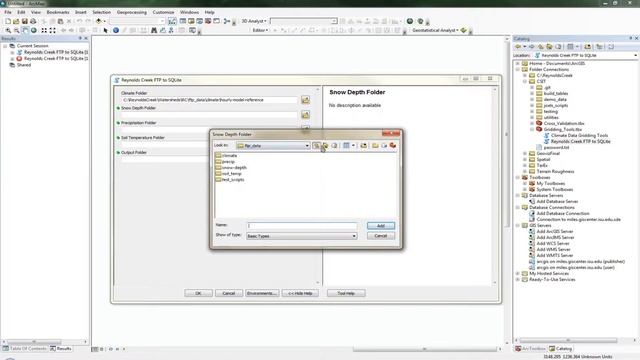This screenshot has height=360, width=640.
Task: Click Cancel in the Snow Depth Folder dialog
Action: click(x=381, y=236)
